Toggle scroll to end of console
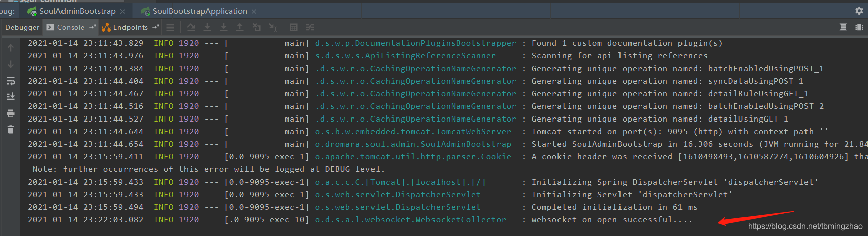The height and width of the screenshot is (236, 868). [x=11, y=97]
